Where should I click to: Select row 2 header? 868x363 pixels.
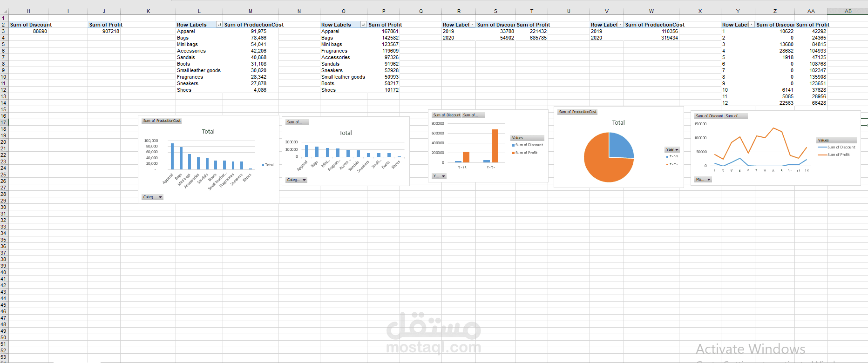(4, 25)
